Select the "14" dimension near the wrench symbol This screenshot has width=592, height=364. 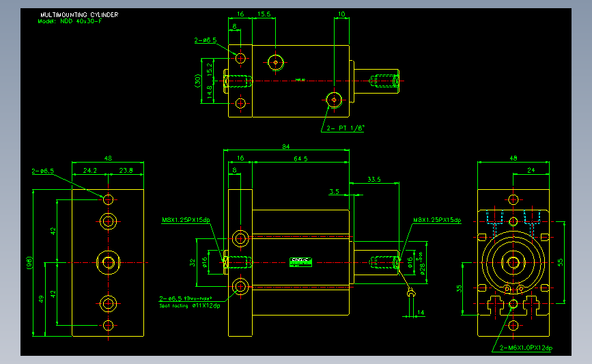click(421, 312)
